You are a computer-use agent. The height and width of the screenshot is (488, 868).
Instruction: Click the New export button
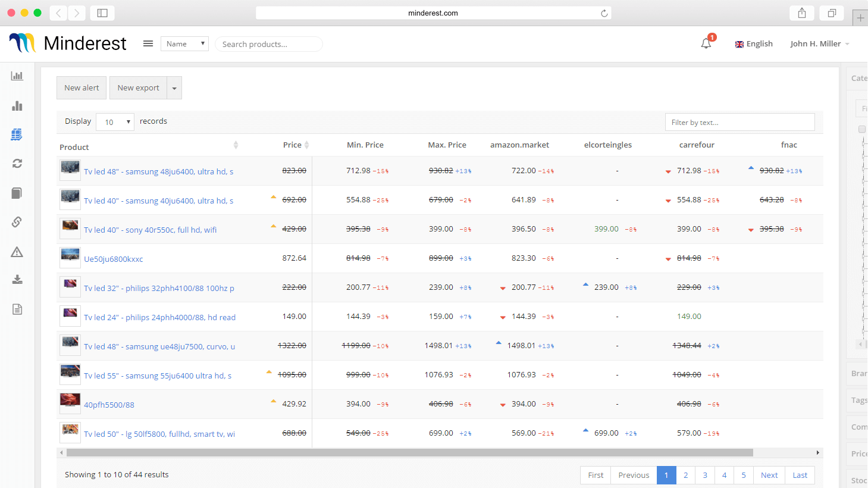click(138, 88)
